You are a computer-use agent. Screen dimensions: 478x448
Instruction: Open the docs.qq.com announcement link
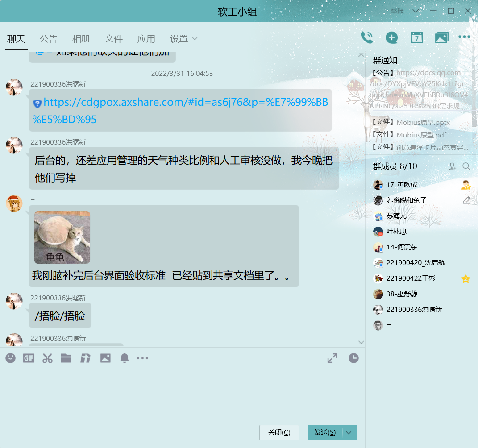(x=419, y=89)
